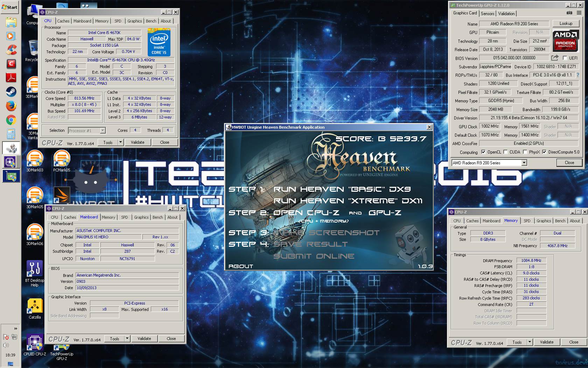Click Run Heaven "Basic" DX9
Image resolution: width=588 pixels, height=368 pixels.
click(x=342, y=189)
